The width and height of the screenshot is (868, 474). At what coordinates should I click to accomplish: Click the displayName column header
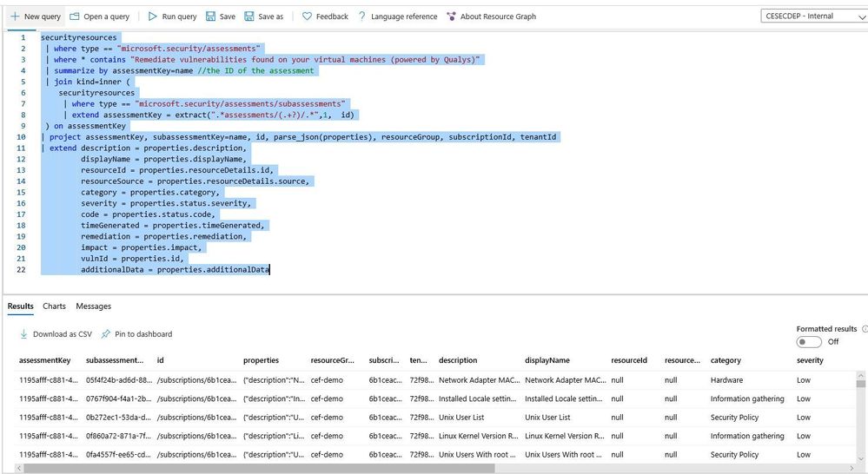547,360
